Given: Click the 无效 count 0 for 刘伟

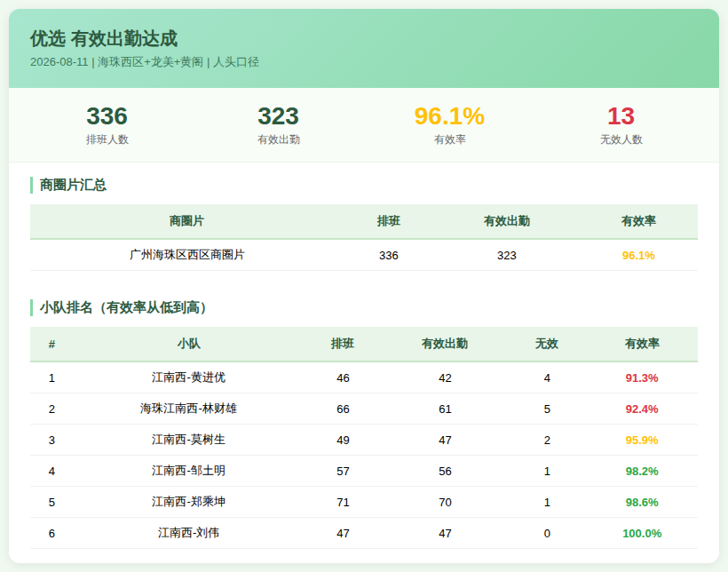Looking at the screenshot, I should tap(547, 534).
